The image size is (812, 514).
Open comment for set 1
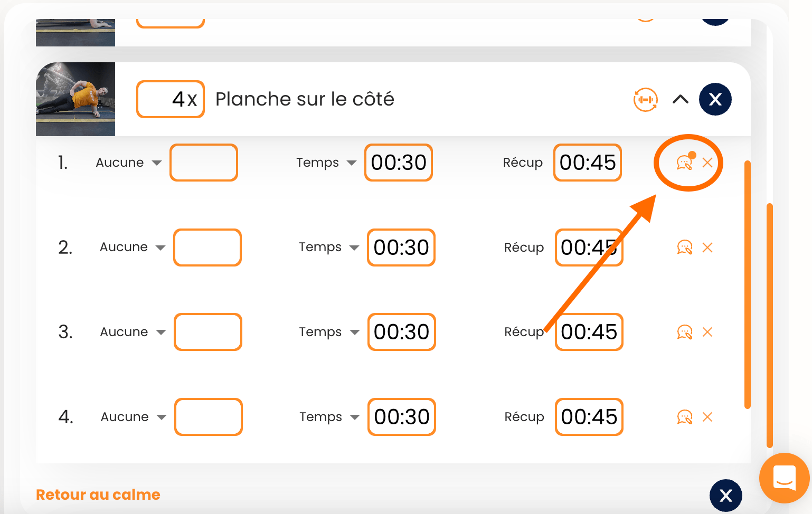[x=685, y=163]
